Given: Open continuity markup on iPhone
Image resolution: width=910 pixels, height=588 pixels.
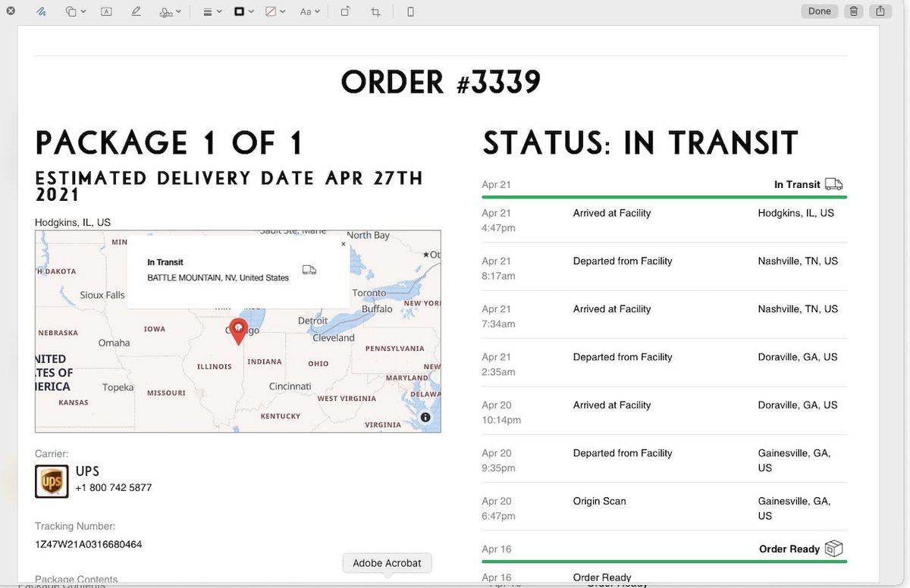Looking at the screenshot, I should click(409, 11).
